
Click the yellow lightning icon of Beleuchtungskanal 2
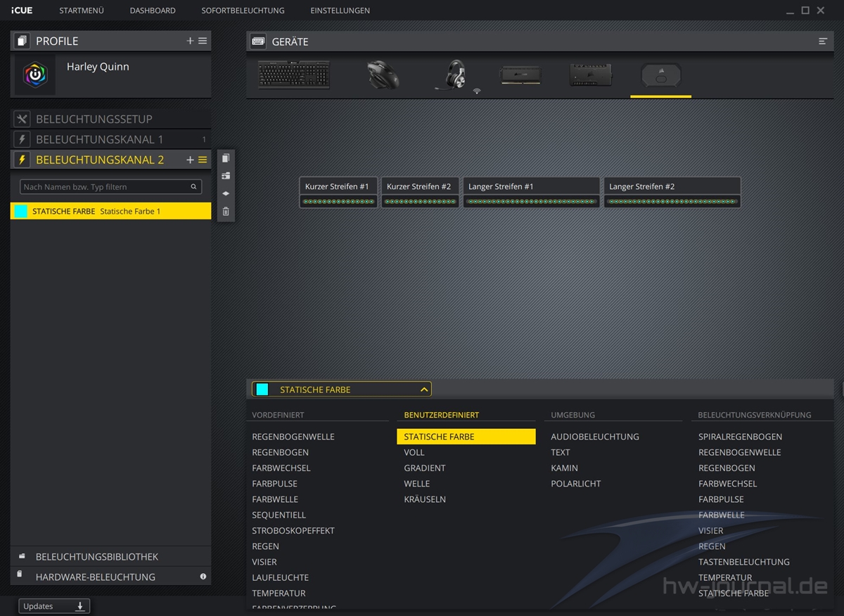[22, 160]
